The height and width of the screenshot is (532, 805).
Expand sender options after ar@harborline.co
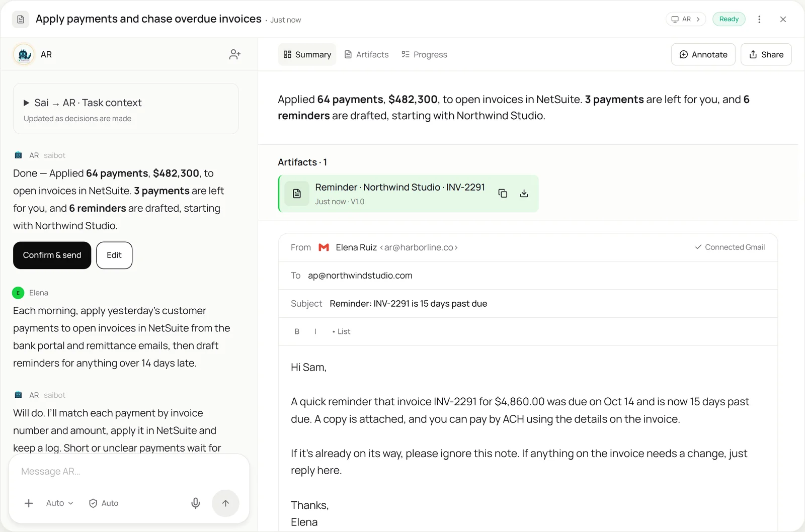point(456,247)
